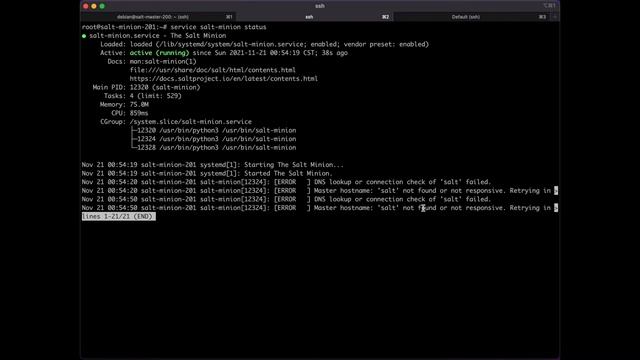Maximize the window with green button
Viewport: 640px width, 360px height.
(102, 6)
